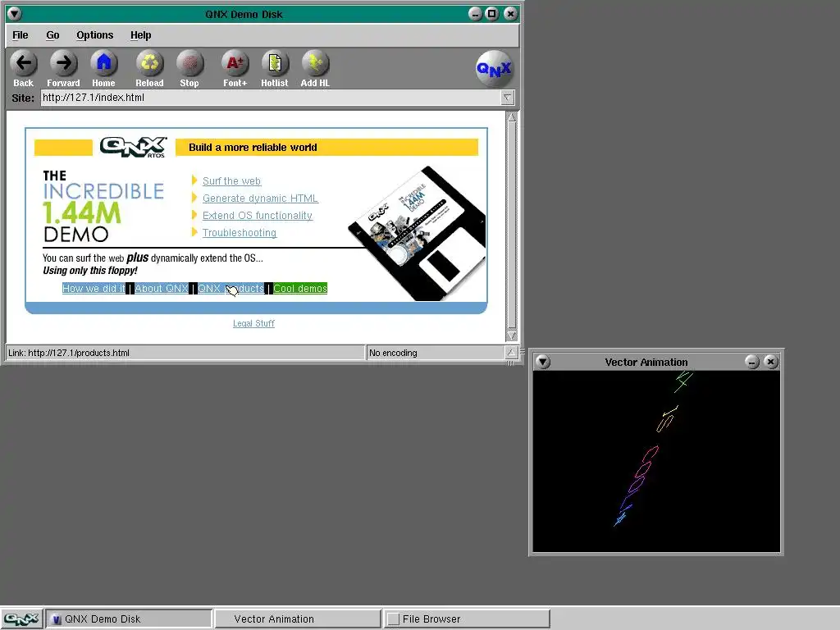The width and height of the screenshot is (840, 630).
Task: Switch to File Browser taskbar button
Action: click(x=467, y=619)
